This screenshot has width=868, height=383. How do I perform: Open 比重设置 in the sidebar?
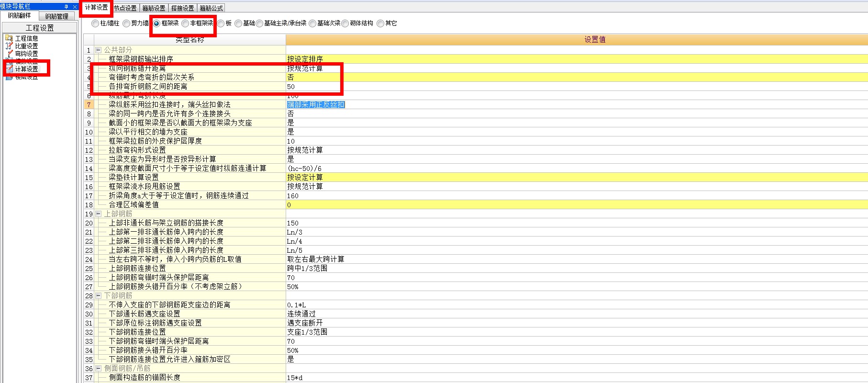pyautogui.click(x=26, y=46)
